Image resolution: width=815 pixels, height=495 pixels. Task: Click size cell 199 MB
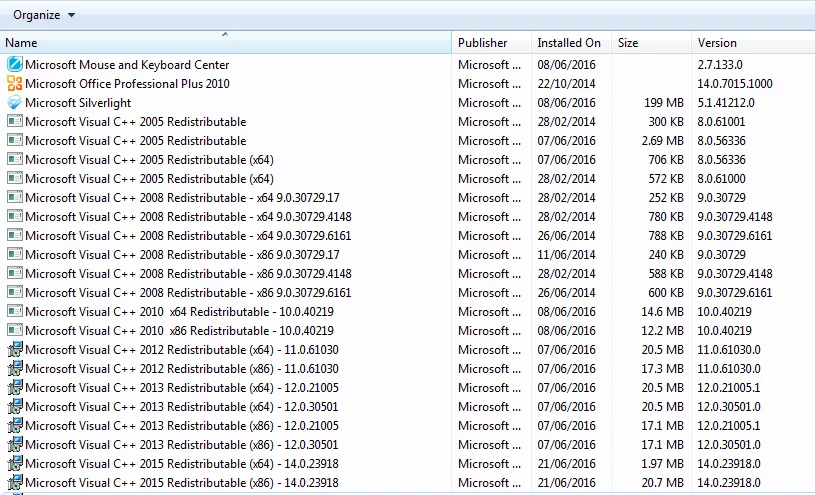(664, 103)
